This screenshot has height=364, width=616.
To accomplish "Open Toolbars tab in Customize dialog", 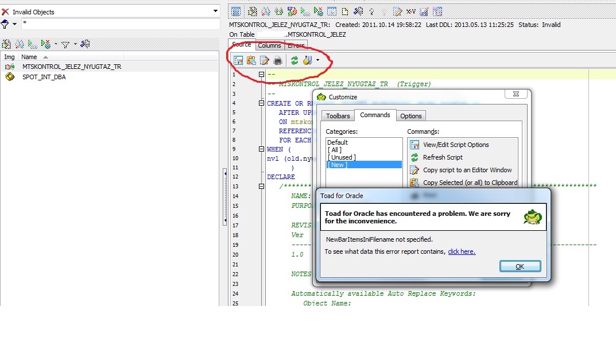I will tap(338, 116).
